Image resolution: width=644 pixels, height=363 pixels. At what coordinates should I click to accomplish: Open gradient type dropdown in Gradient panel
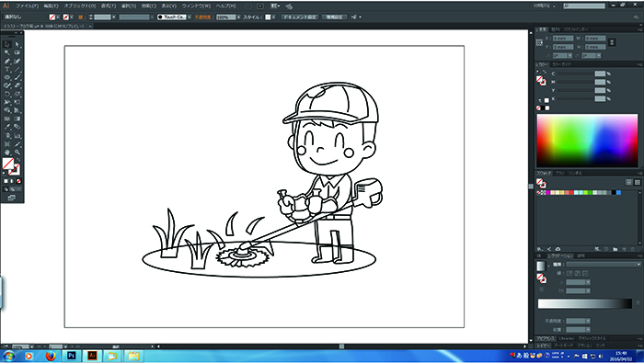pos(603,265)
